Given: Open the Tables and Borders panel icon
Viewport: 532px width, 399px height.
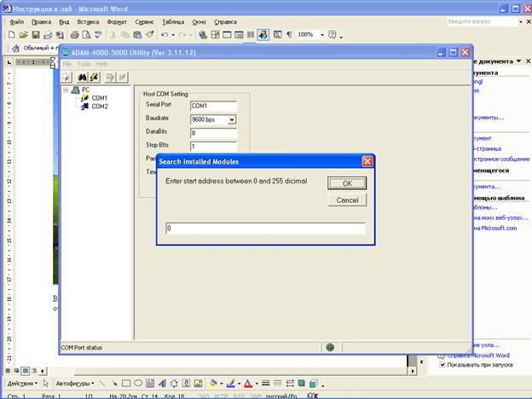Looking at the screenshot, I should tap(215, 35).
